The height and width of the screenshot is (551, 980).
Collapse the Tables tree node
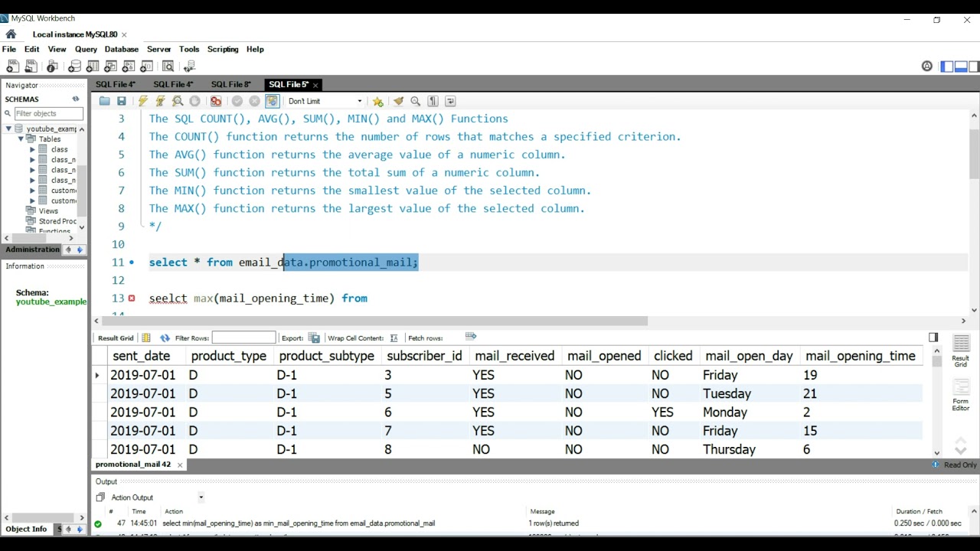[21, 139]
